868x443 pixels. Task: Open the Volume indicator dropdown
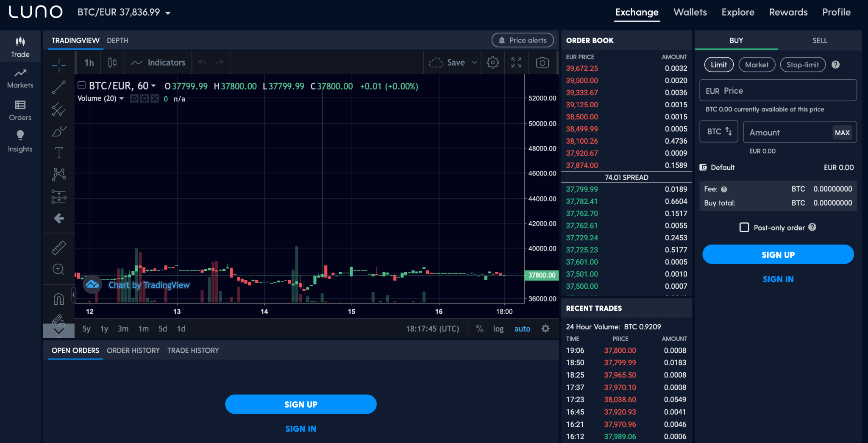click(122, 98)
